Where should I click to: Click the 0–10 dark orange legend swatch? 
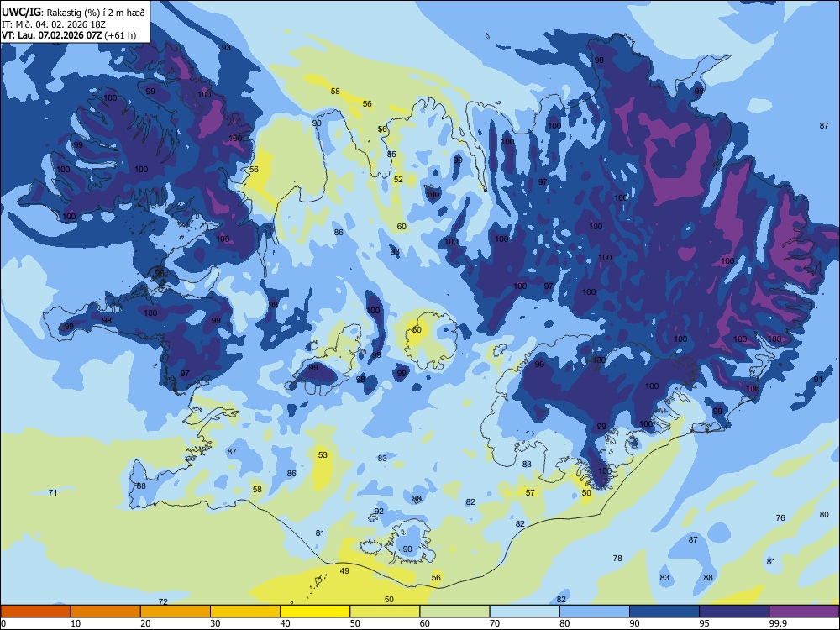pyautogui.click(x=35, y=612)
